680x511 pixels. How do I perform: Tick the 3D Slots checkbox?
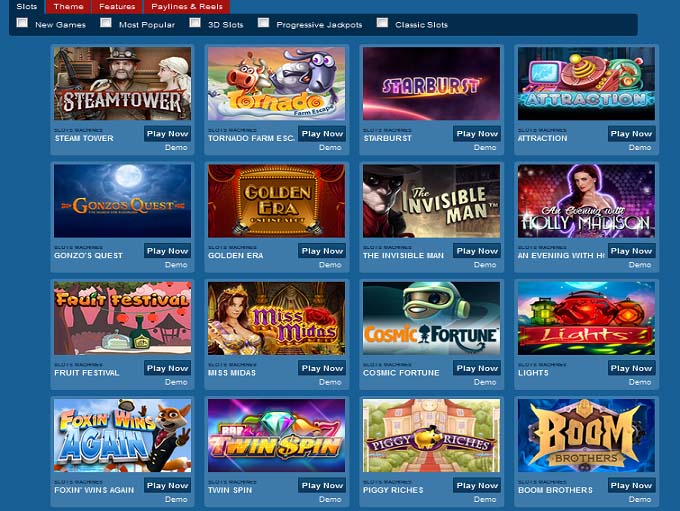click(x=195, y=23)
